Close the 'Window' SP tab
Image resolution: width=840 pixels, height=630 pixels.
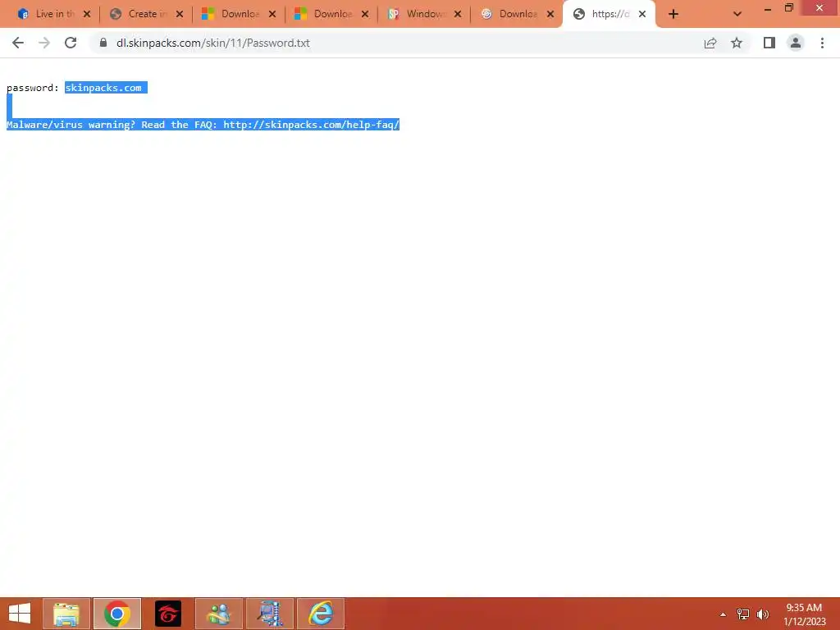click(x=458, y=14)
